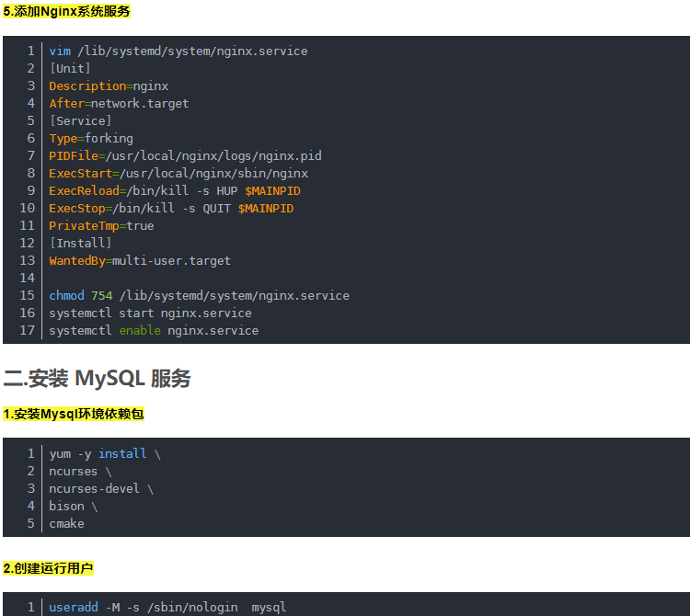Click the 'After=network.target' line
Viewport: 690px width, 616px height.
coord(119,103)
